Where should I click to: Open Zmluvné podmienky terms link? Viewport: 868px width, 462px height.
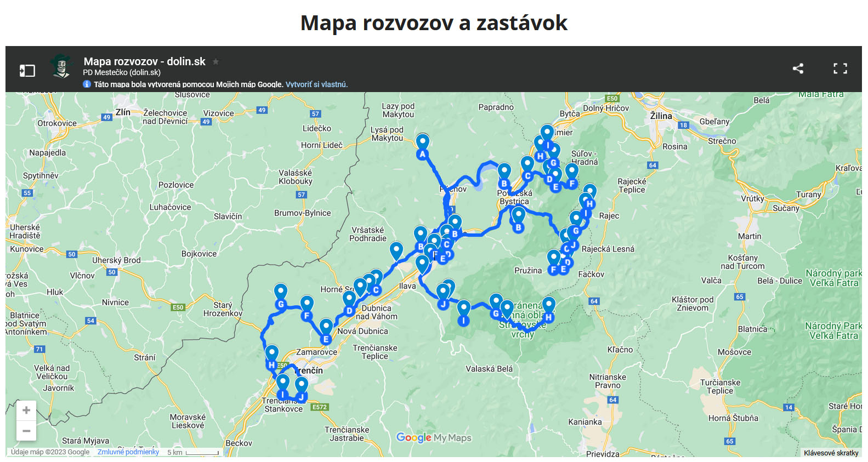point(128,452)
